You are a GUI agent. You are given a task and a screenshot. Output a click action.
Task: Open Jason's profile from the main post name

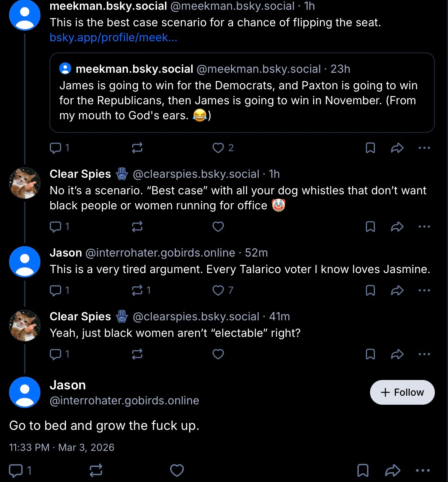[68, 385]
